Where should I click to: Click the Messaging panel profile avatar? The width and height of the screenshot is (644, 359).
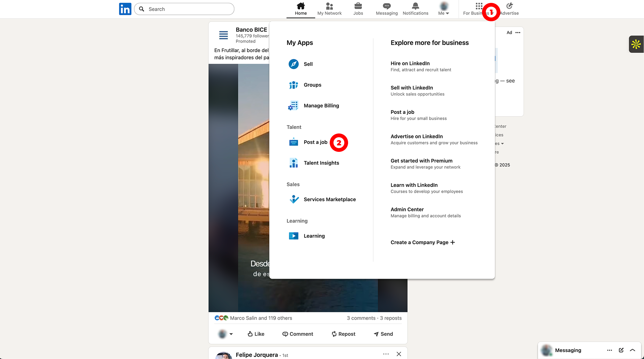point(546,350)
